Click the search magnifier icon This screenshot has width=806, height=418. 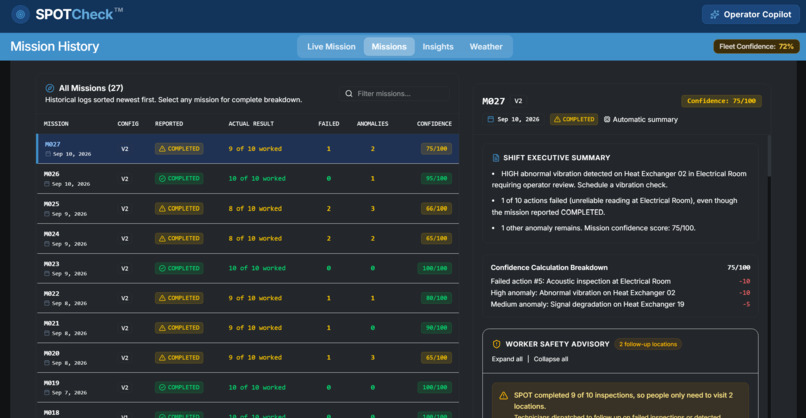tap(349, 94)
